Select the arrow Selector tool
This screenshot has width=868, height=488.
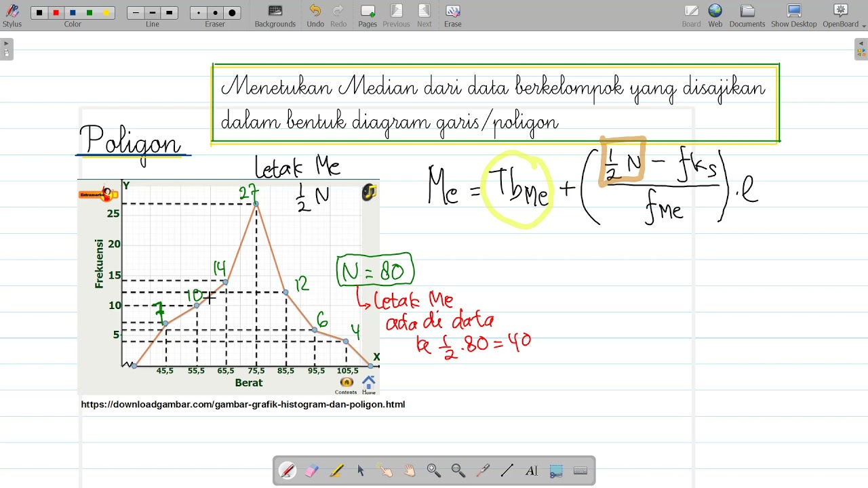point(361,470)
